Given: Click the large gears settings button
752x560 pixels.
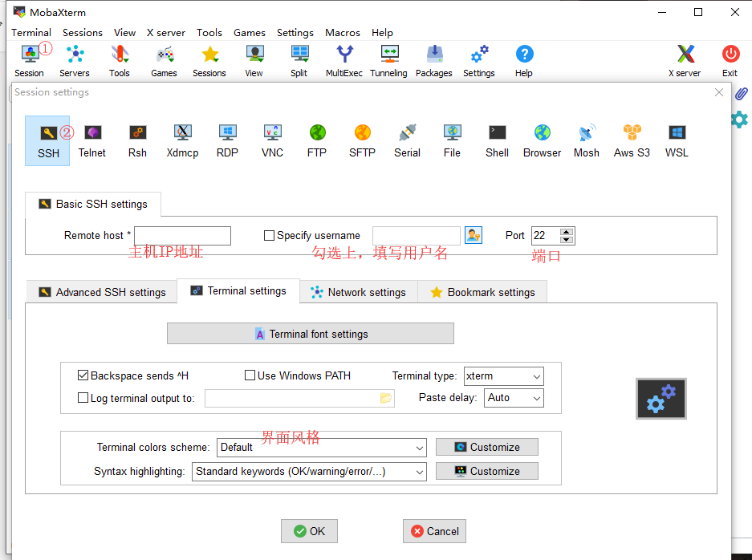Looking at the screenshot, I should pyautogui.click(x=661, y=399).
